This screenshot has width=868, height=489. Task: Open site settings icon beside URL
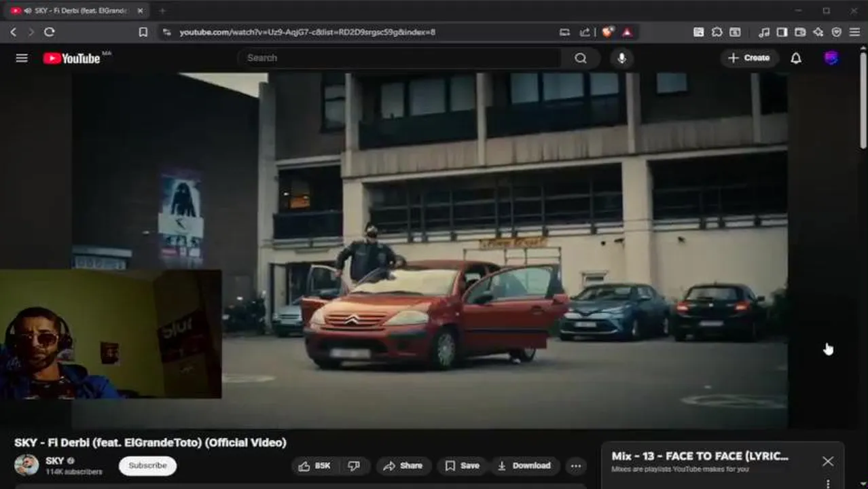(x=166, y=32)
